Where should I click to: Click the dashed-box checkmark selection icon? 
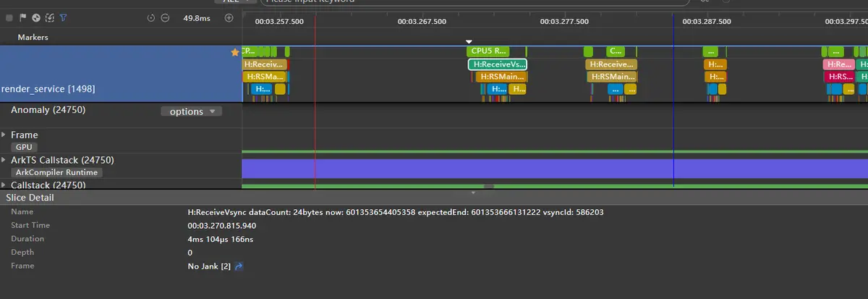(x=49, y=17)
